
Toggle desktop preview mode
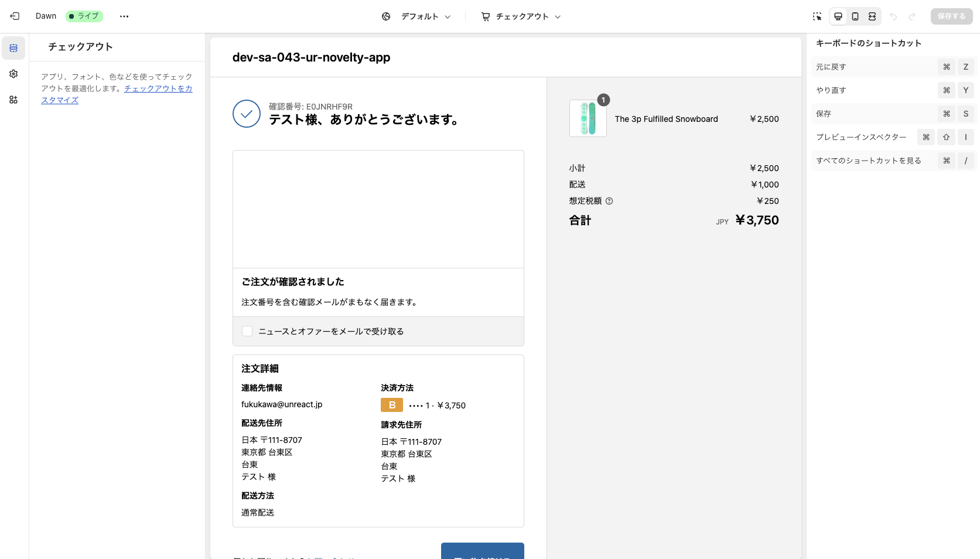pyautogui.click(x=838, y=16)
